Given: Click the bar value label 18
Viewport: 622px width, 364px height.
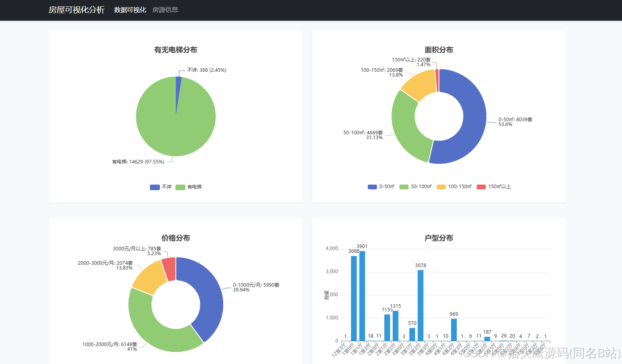Looking at the screenshot, I should 370,336.
